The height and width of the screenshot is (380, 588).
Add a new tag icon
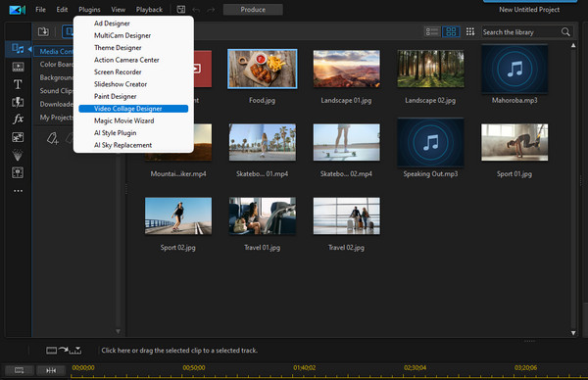coord(53,138)
